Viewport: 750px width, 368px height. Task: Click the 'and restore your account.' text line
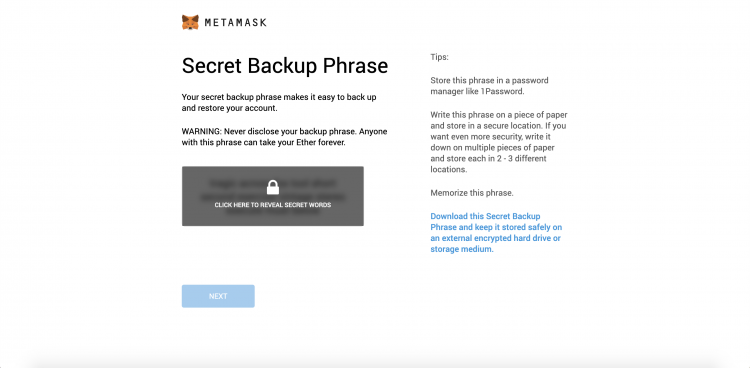pyautogui.click(x=230, y=108)
